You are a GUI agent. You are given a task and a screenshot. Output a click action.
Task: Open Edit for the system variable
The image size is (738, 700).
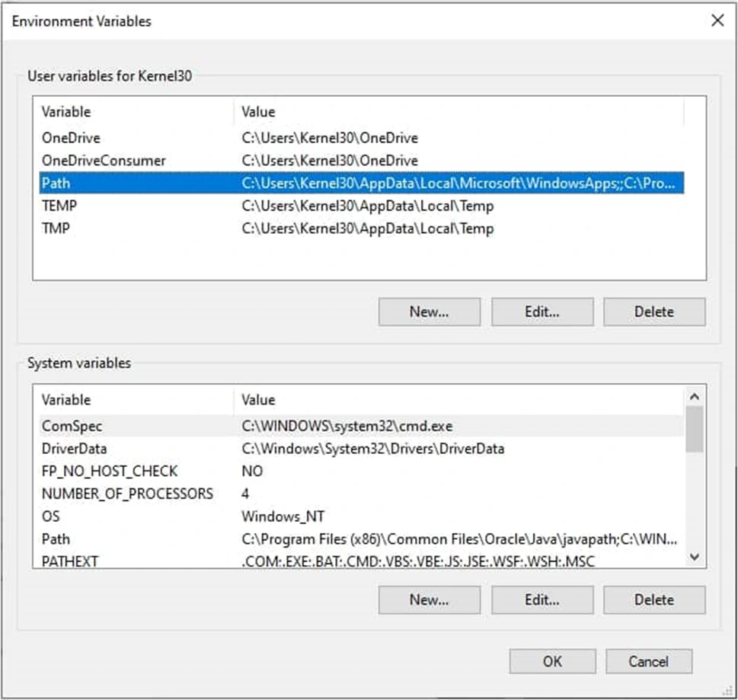(542, 599)
